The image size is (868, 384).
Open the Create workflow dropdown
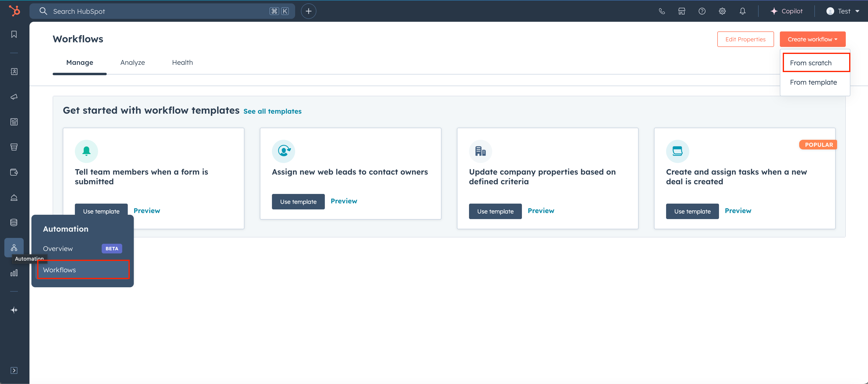coord(812,39)
